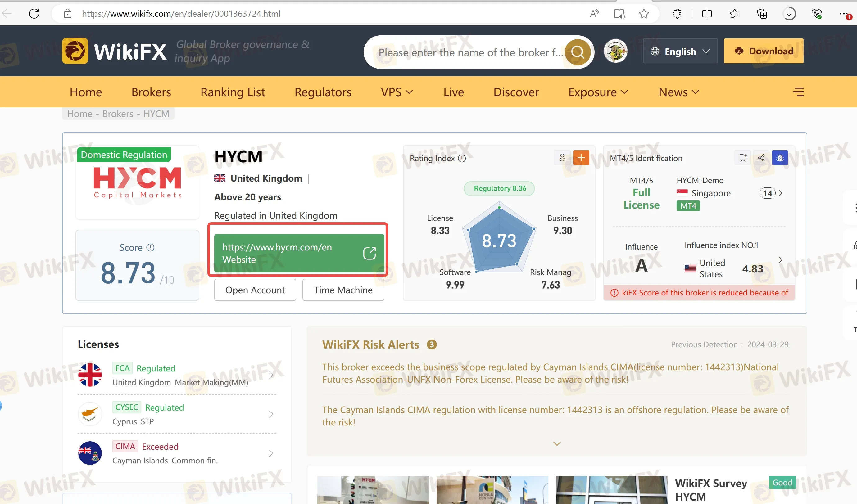Click the orange search magnifier icon
The height and width of the screenshot is (504, 857).
pyautogui.click(x=578, y=52)
